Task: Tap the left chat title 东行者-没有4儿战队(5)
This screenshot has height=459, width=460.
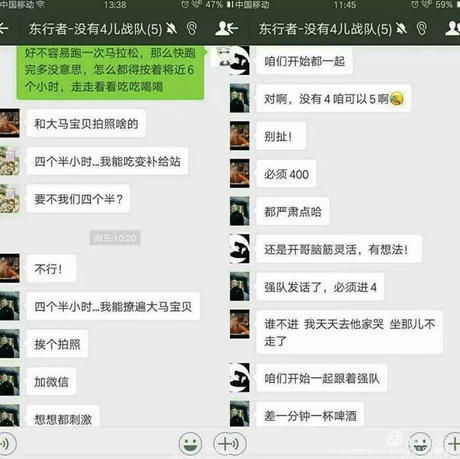Action: tap(95, 29)
